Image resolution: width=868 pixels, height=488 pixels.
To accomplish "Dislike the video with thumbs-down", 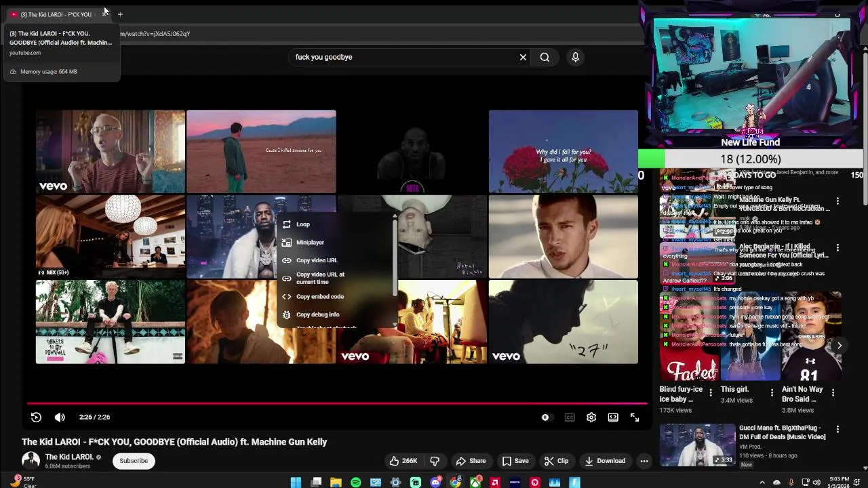I will tap(435, 461).
